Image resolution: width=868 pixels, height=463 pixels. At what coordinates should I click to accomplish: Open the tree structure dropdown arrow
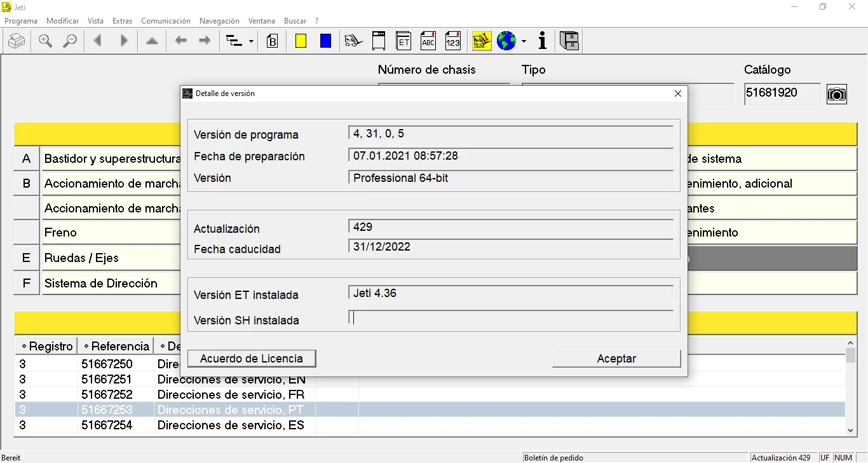(252, 42)
